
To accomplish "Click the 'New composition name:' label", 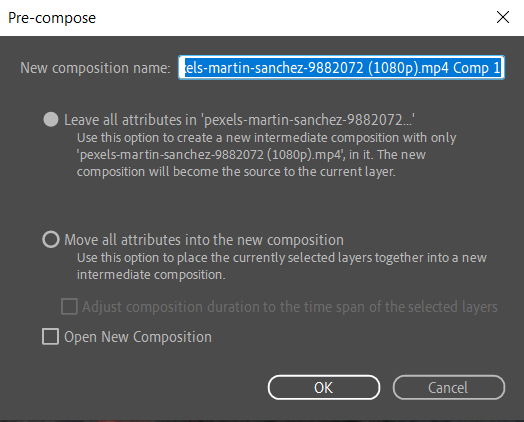I will tap(96, 68).
